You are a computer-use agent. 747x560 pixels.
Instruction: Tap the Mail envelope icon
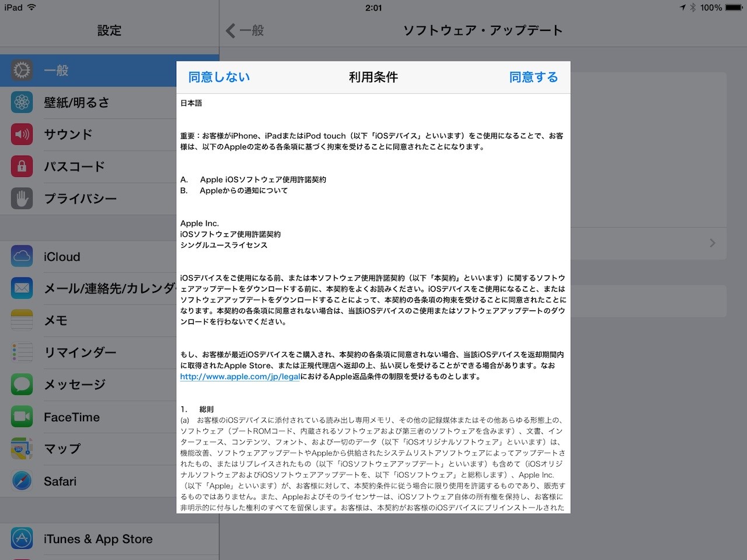click(22, 289)
